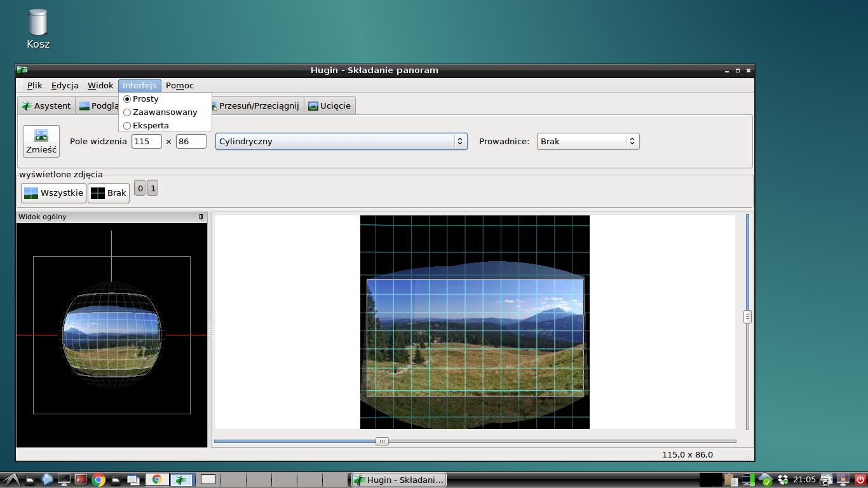Screen dimensions: 868x488
Task: Click the horizontal field of view slider
Action: point(382,441)
